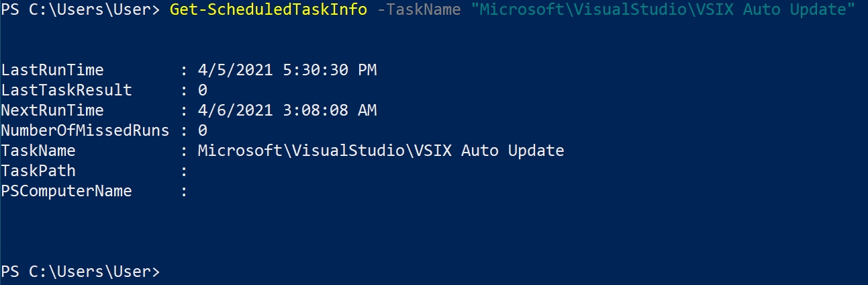This screenshot has height=285, width=868.
Task: Click the bottom PS C:\Users\User> prompt
Action: (81, 272)
